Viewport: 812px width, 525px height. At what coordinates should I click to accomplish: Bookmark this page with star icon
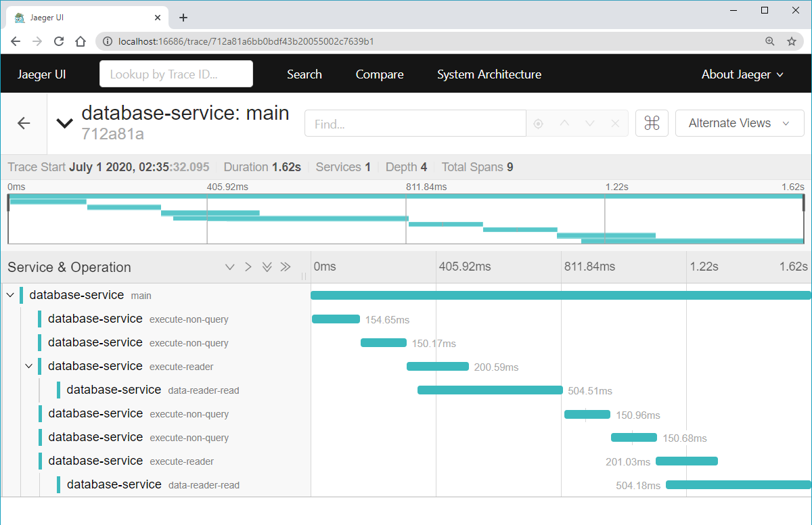(791, 41)
